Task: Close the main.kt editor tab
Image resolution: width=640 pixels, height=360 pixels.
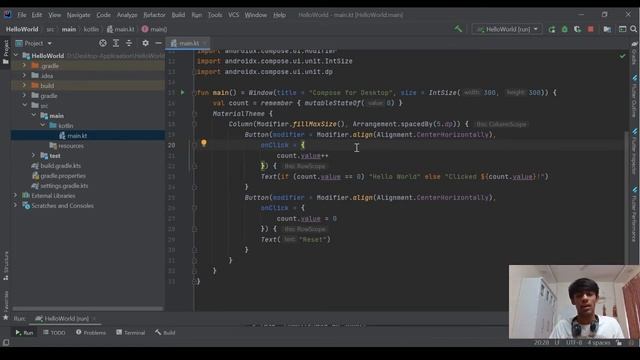Action: (x=204, y=43)
